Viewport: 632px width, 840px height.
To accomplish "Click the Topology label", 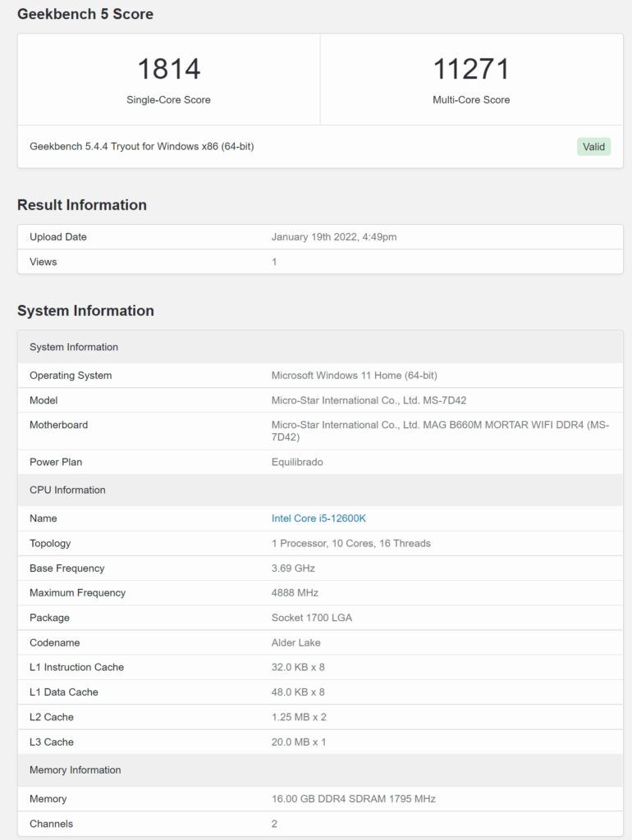I will [x=50, y=543].
